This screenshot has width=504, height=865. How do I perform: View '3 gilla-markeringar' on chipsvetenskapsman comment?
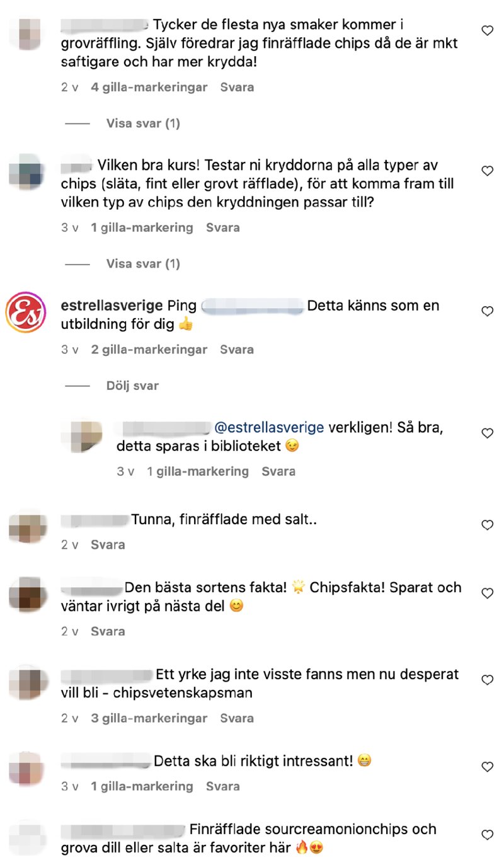(x=149, y=718)
